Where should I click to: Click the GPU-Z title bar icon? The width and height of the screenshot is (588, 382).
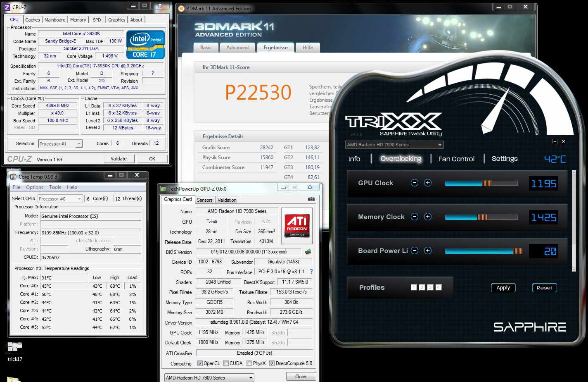coord(164,189)
